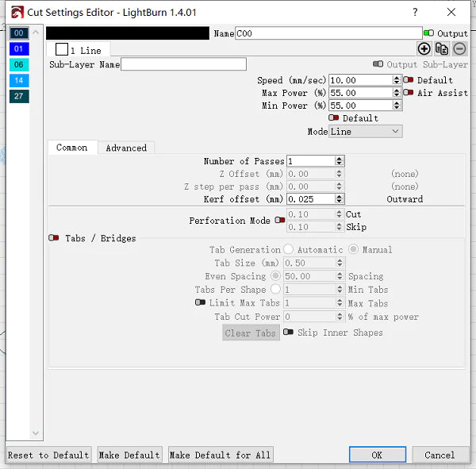The width and height of the screenshot is (476, 469).
Task: Select the blue layer 01
Action: click(19, 49)
